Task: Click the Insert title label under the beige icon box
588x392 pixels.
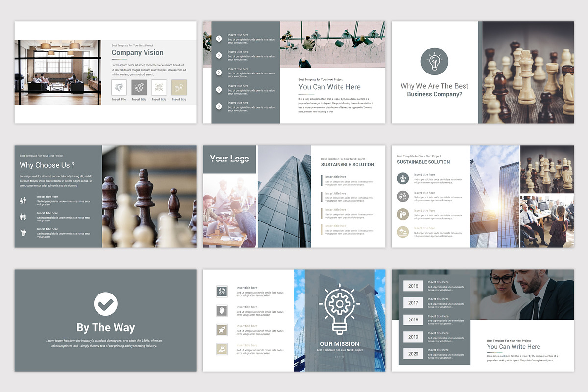Action: 179,99
